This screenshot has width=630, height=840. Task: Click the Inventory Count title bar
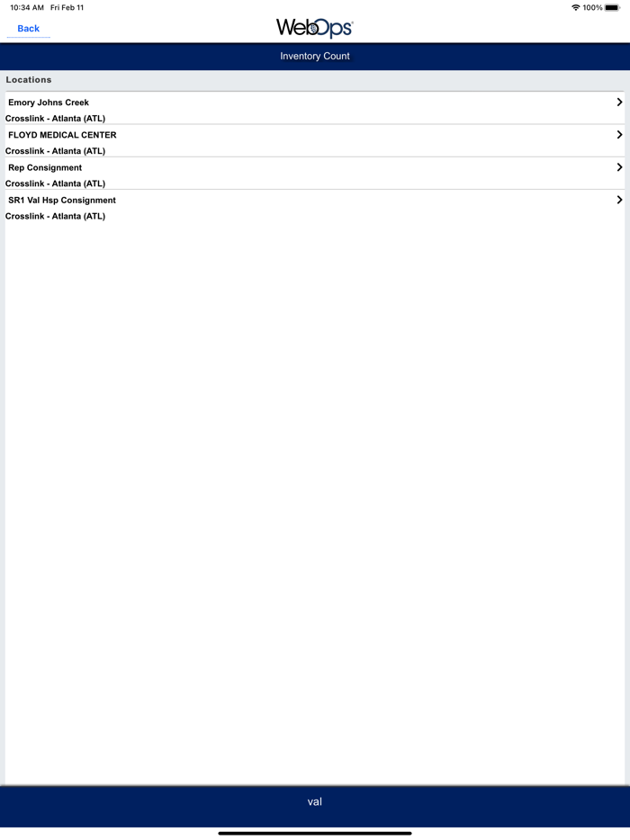(x=315, y=57)
